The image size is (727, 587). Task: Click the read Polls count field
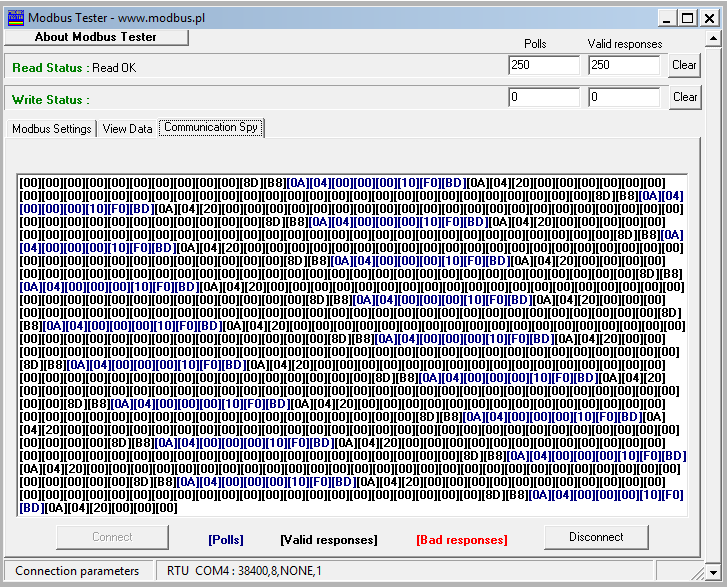(x=543, y=65)
